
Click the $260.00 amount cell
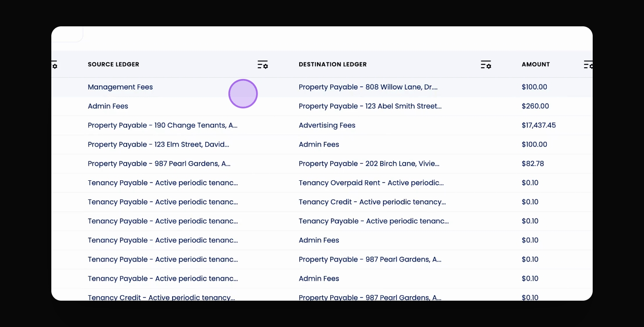(535, 106)
